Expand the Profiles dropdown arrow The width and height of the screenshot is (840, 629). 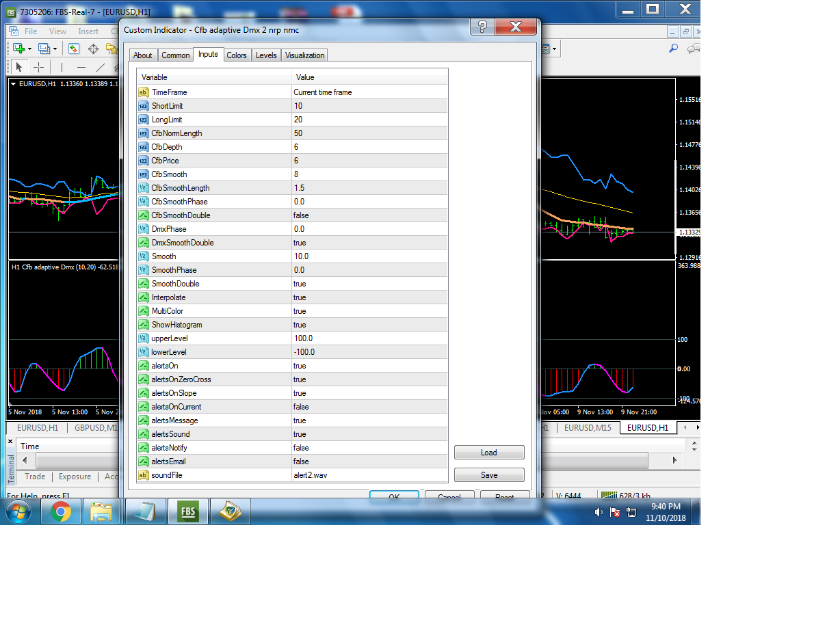55,49
